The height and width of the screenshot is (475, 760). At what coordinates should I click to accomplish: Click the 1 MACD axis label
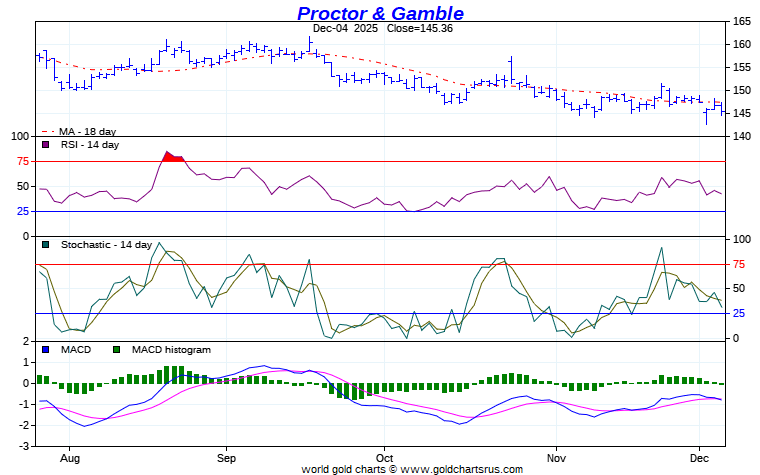pyautogui.click(x=26, y=363)
